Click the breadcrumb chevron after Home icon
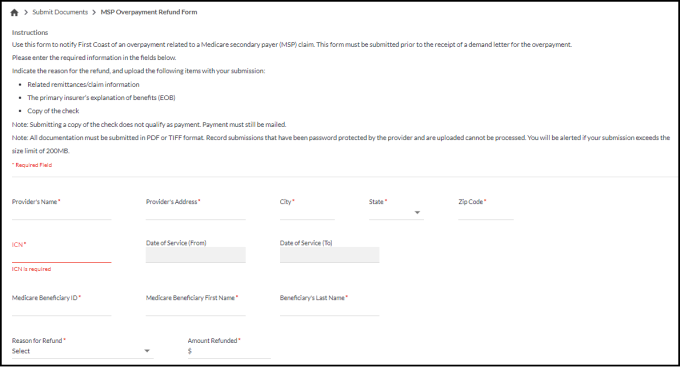The height and width of the screenshot is (367, 680). click(x=26, y=13)
